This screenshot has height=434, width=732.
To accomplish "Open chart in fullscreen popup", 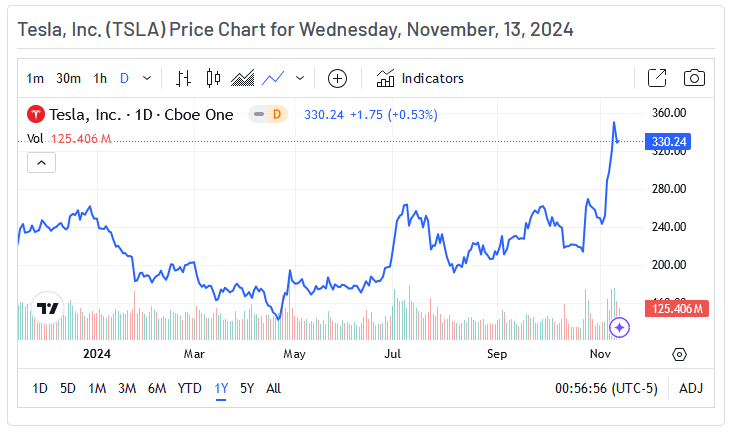I will [657, 78].
